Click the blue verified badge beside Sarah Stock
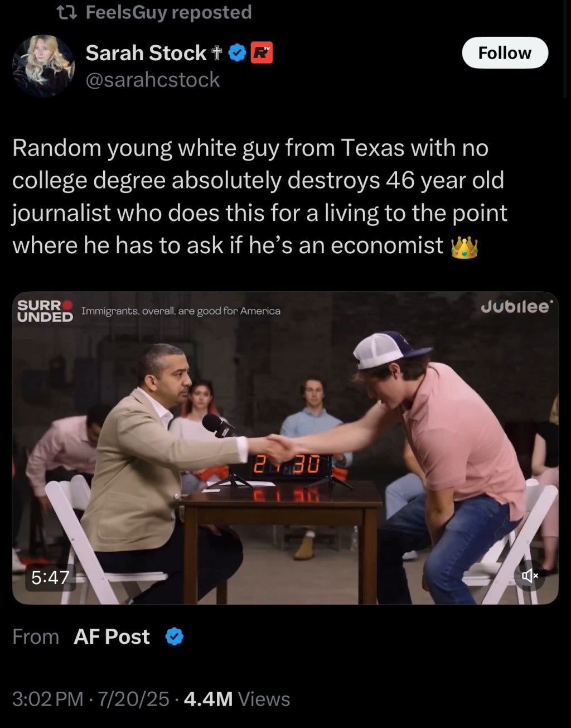 click(x=238, y=53)
